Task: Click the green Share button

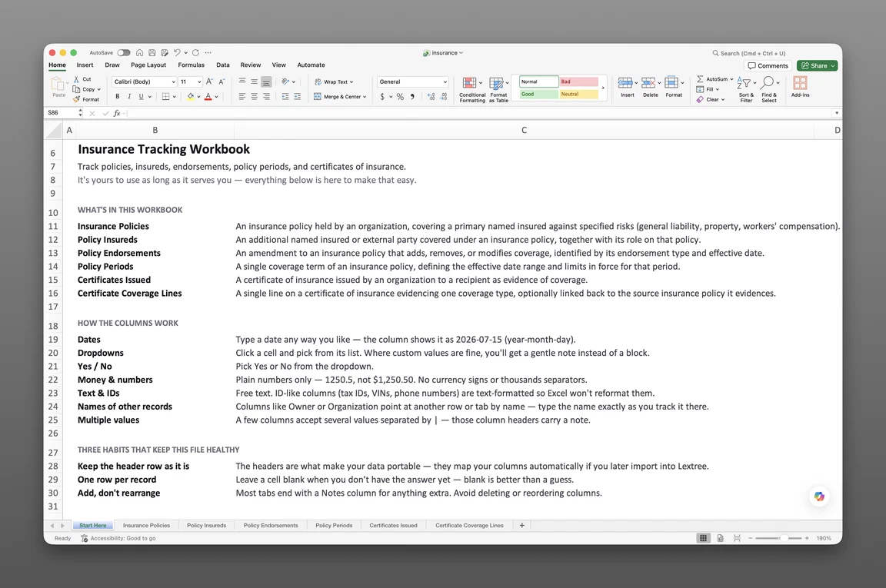Action: [817, 65]
